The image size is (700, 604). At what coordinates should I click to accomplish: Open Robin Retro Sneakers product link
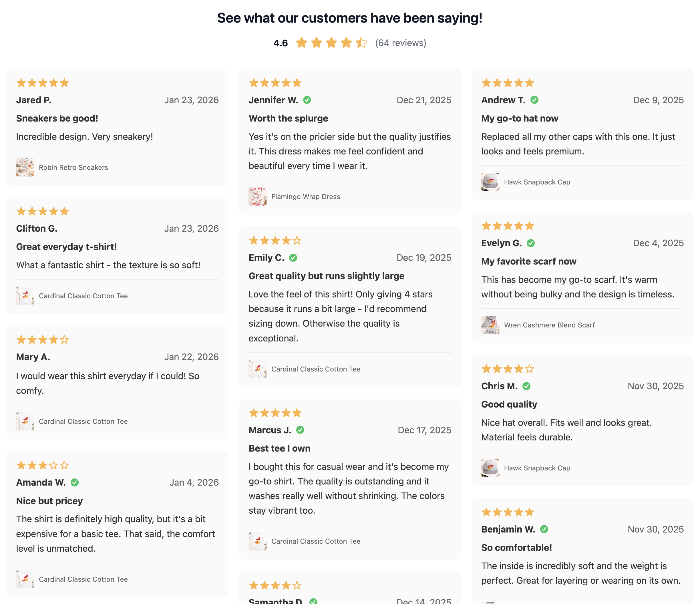click(x=73, y=168)
